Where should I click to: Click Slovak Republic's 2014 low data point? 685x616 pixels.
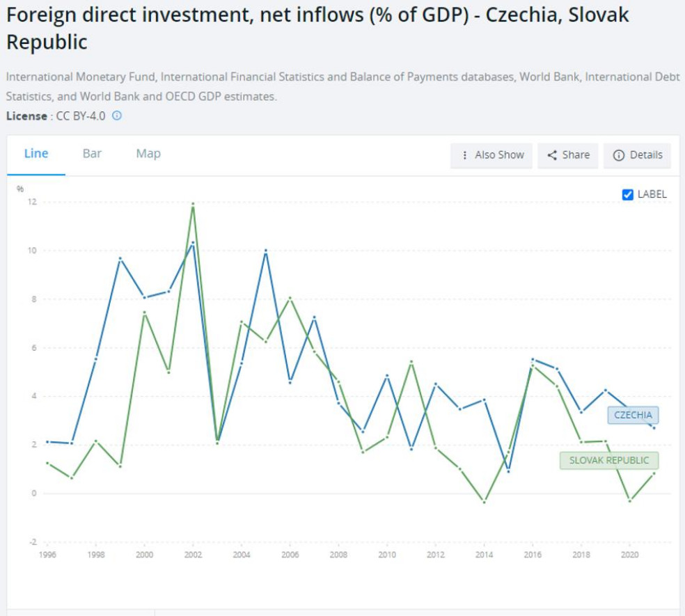click(x=484, y=502)
